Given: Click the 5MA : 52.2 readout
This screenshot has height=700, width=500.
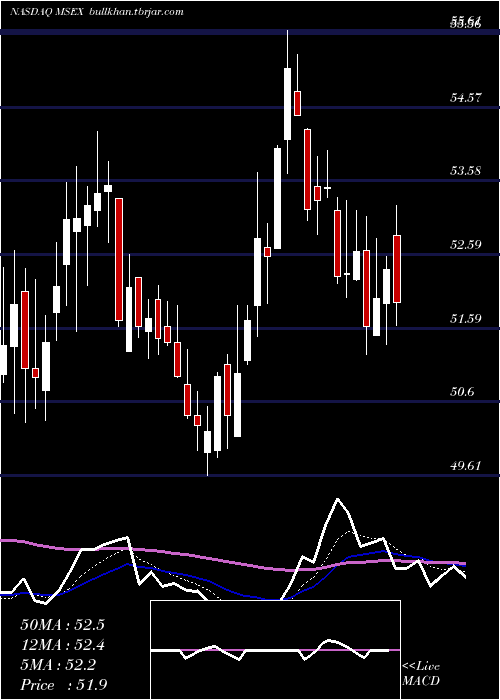Looking at the screenshot, I should tap(58, 666).
